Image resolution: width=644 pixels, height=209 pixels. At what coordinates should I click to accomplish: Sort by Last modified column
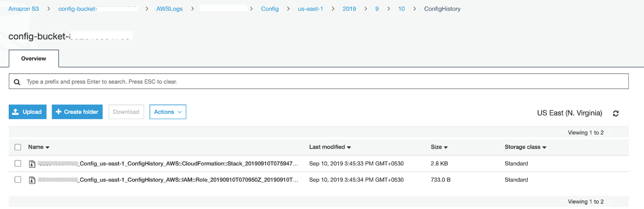(x=330, y=147)
